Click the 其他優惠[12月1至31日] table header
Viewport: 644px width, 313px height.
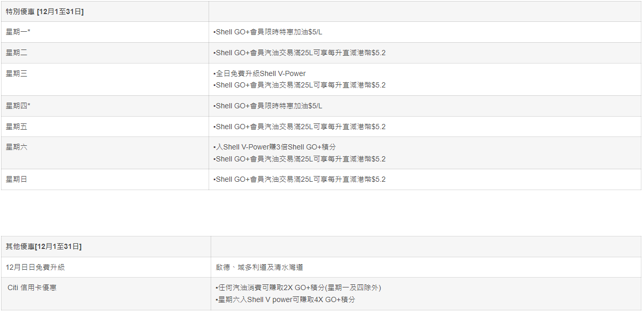pyautogui.click(x=44, y=246)
